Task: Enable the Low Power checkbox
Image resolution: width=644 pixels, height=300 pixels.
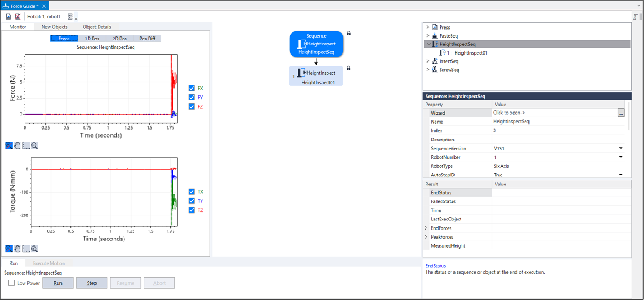Action: [x=11, y=283]
